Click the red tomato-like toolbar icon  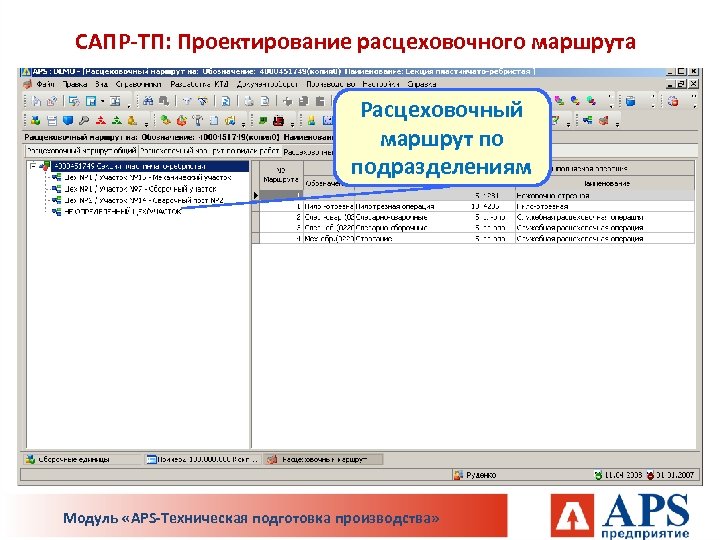[x=182, y=120]
